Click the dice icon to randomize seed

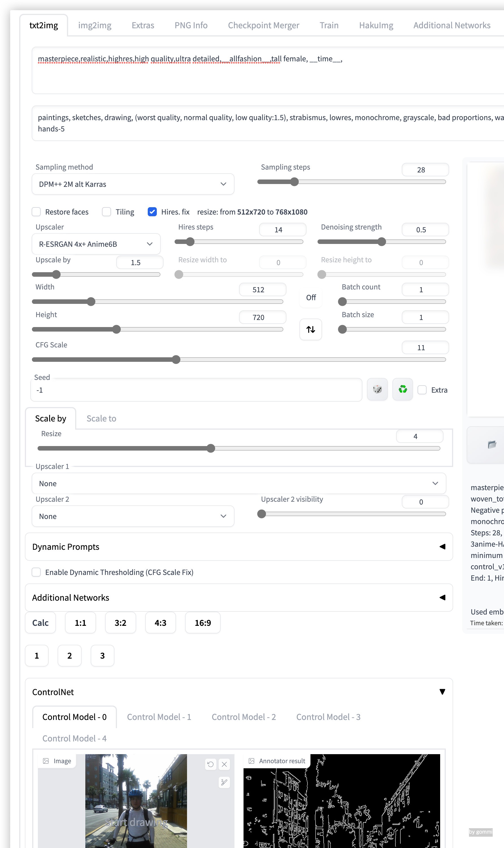(377, 389)
